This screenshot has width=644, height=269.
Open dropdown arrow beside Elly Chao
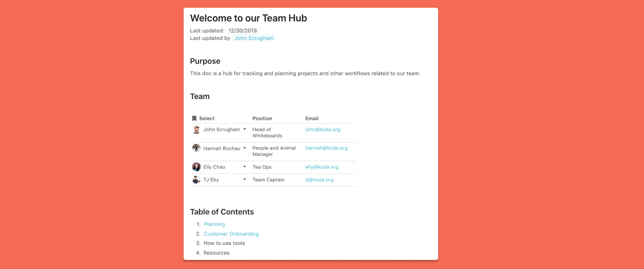point(245,167)
